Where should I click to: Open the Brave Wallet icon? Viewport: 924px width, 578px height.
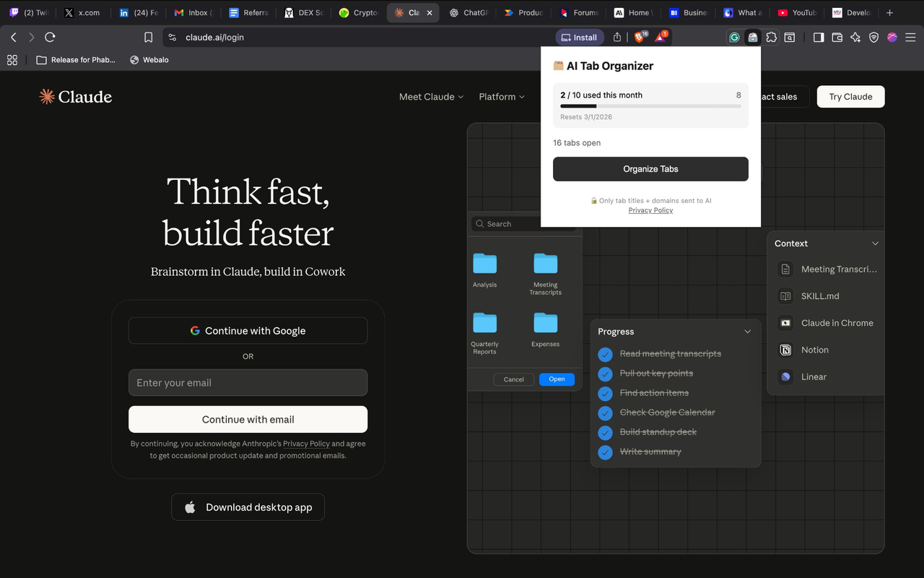pos(837,38)
